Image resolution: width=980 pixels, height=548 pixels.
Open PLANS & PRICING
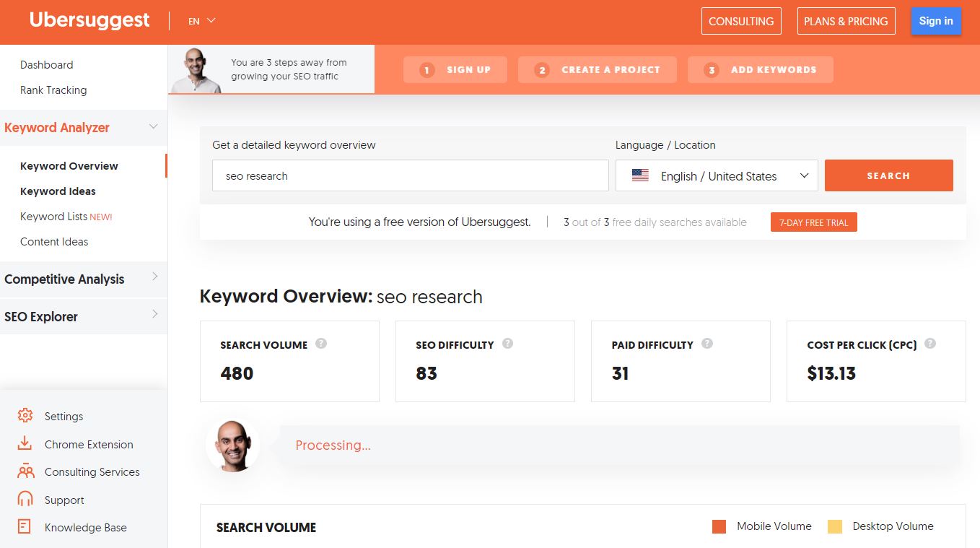pyautogui.click(x=846, y=21)
